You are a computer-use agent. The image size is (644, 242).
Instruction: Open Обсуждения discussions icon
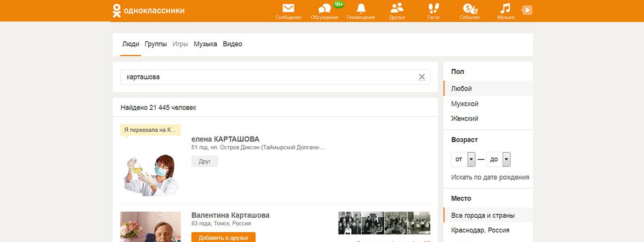point(324,9)
